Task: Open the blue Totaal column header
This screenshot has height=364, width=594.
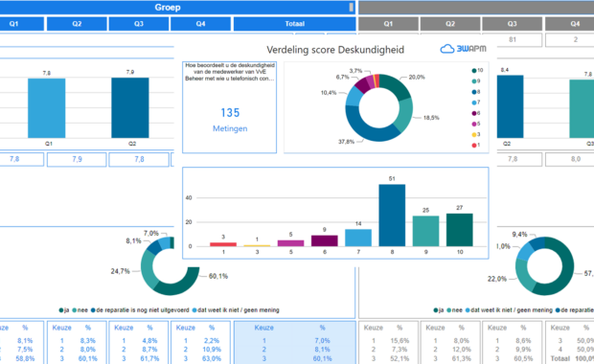Action: pyautogui.click(x=295, y=24)
